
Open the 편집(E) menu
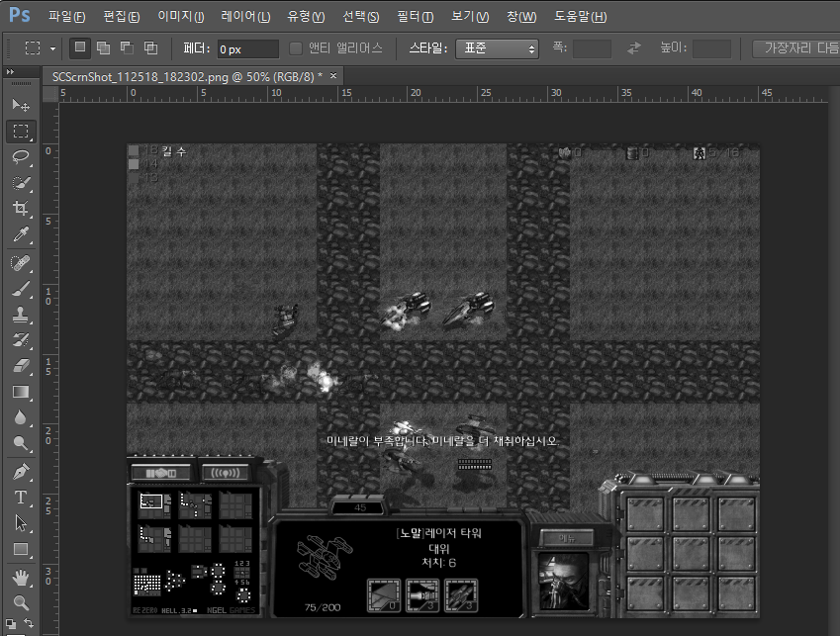(122, 17)
